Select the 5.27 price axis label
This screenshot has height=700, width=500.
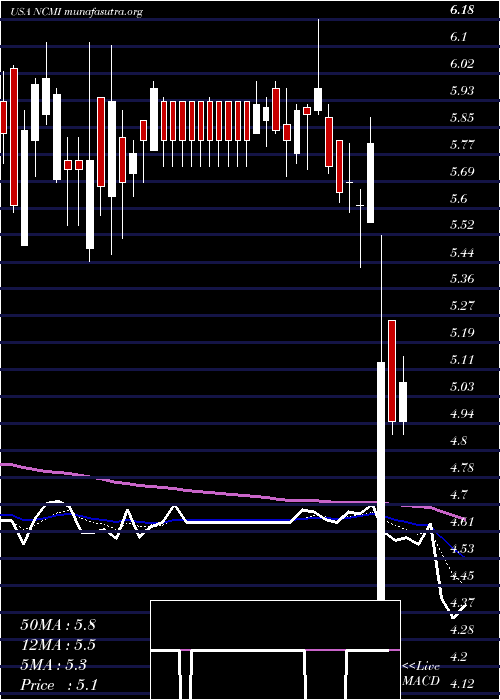(462, 306)
